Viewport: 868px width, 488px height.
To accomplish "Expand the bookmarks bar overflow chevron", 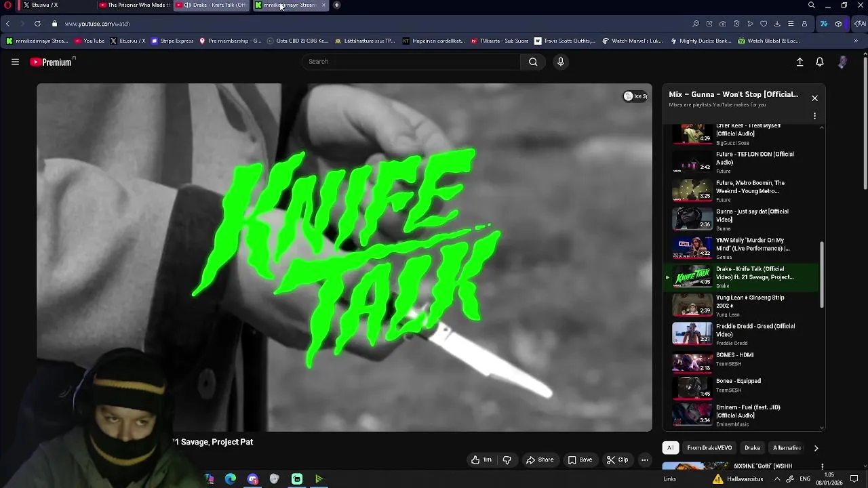I will [856, 41].
